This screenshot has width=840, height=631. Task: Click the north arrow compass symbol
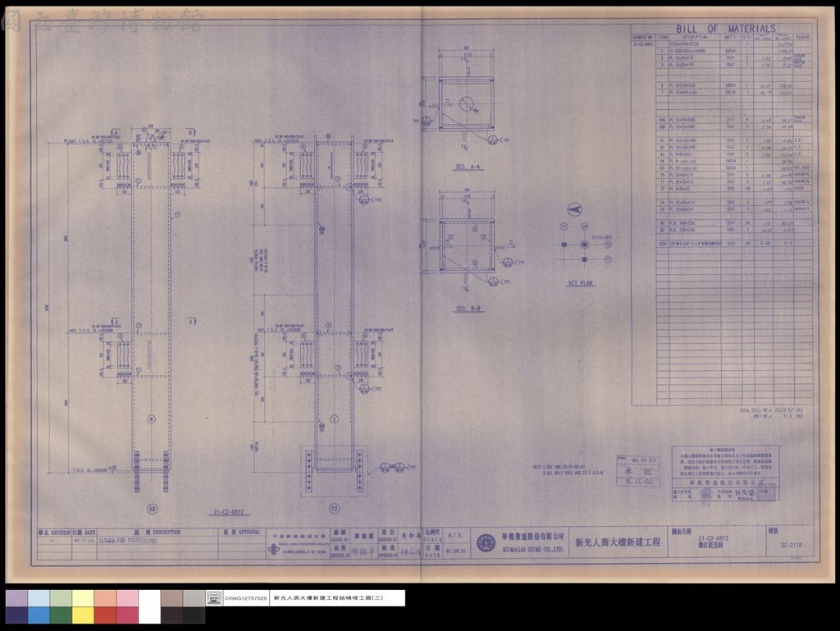pyautogui.click(x=574, y=209)
